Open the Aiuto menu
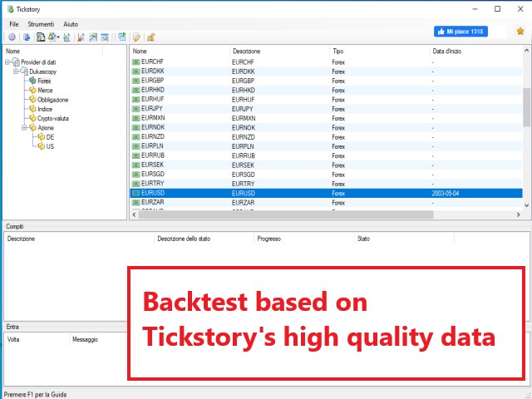532x399 pixels. click(x=71, y=24)
